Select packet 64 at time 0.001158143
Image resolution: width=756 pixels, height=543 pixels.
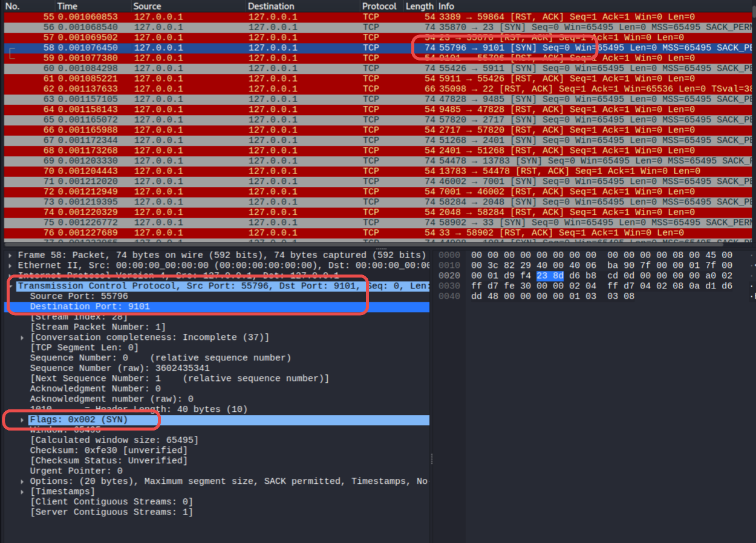[x=379, y=109]
